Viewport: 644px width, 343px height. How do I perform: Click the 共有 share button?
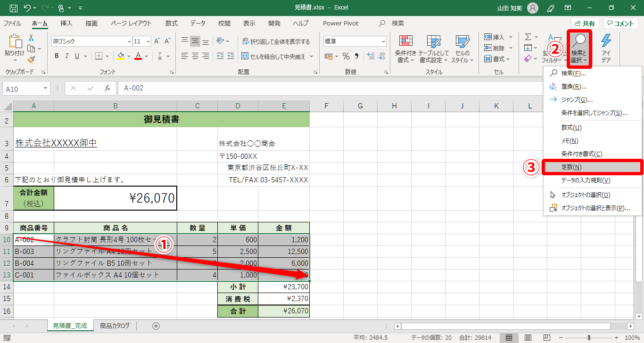pos(585,23)
